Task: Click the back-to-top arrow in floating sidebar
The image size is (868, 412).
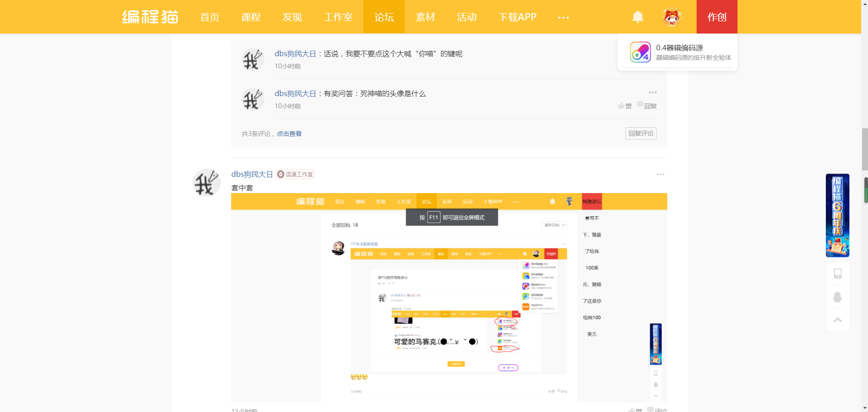Action: (838, 320)
